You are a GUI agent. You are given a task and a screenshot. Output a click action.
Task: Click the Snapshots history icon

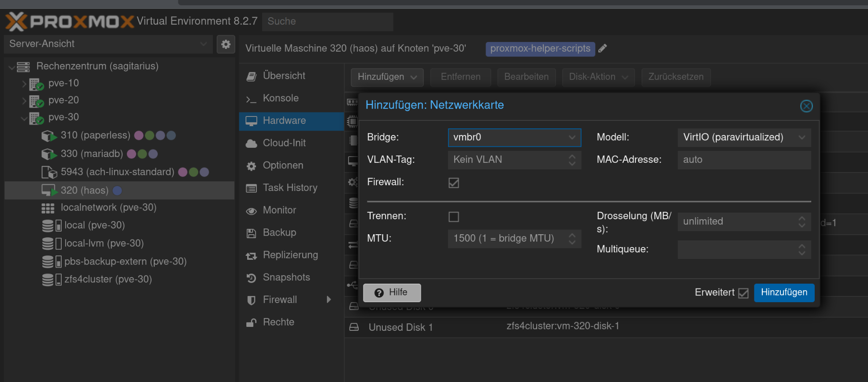click(x=251, y=278)
